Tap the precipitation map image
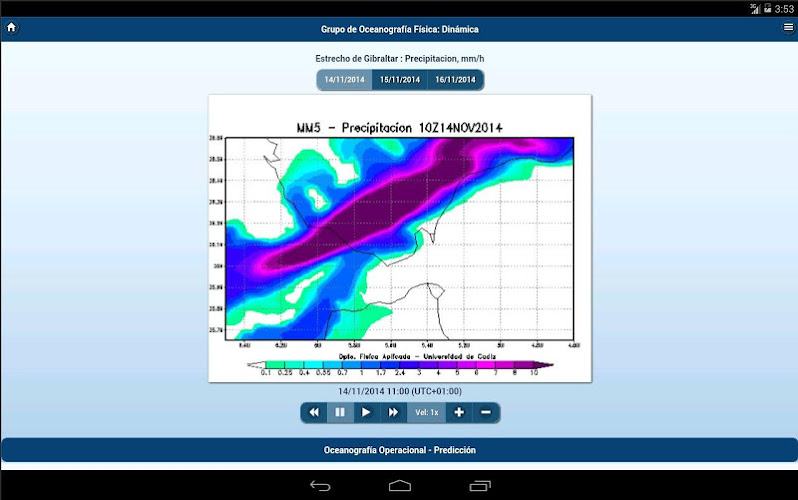This screenshot has width=798, height=500. (400, 238)
